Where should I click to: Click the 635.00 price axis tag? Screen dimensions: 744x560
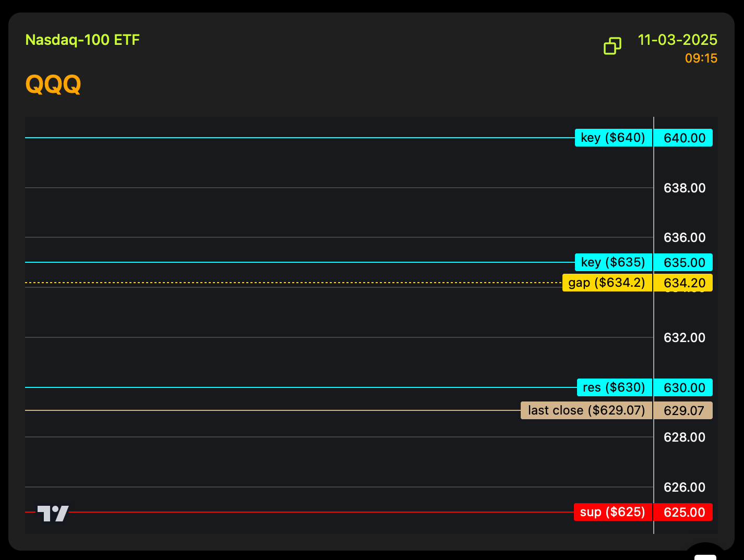click(x=683, y=263)
